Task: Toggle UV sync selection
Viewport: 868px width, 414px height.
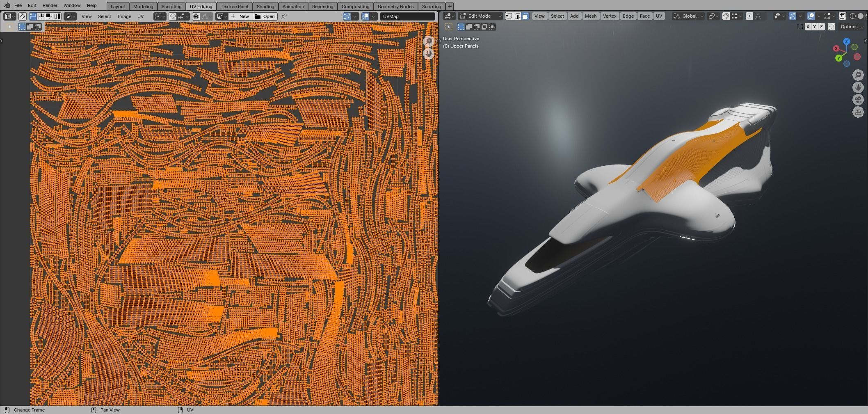Action: [23, 16]
